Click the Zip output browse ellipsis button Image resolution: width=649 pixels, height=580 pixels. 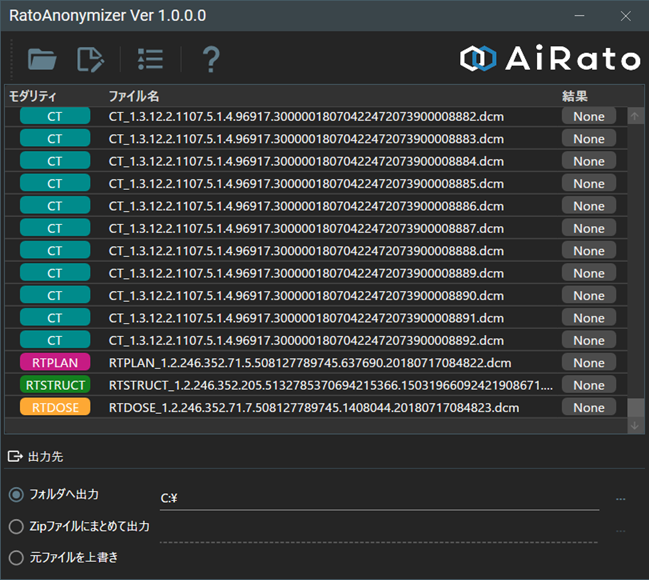(x=620, y=531)
